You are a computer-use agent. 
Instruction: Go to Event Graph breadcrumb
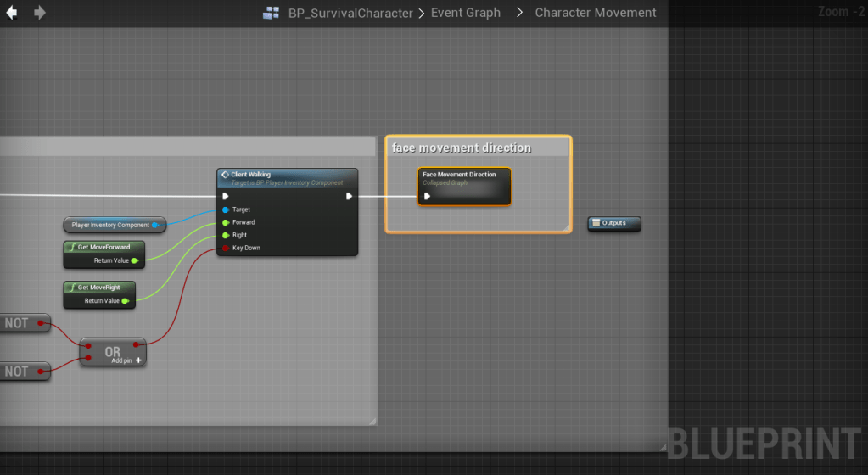coord(466,12)
